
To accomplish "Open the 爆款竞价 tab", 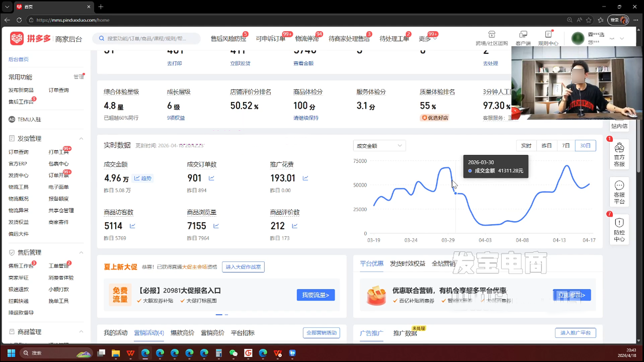I will tap(182, 333).
